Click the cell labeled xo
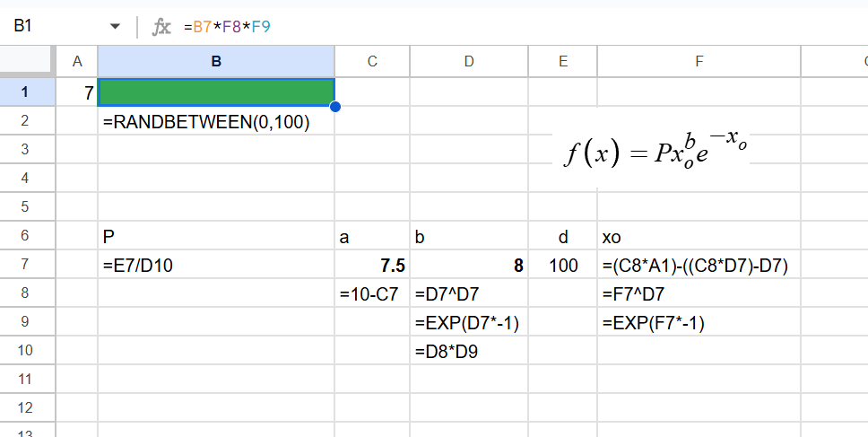 [699, 236]
